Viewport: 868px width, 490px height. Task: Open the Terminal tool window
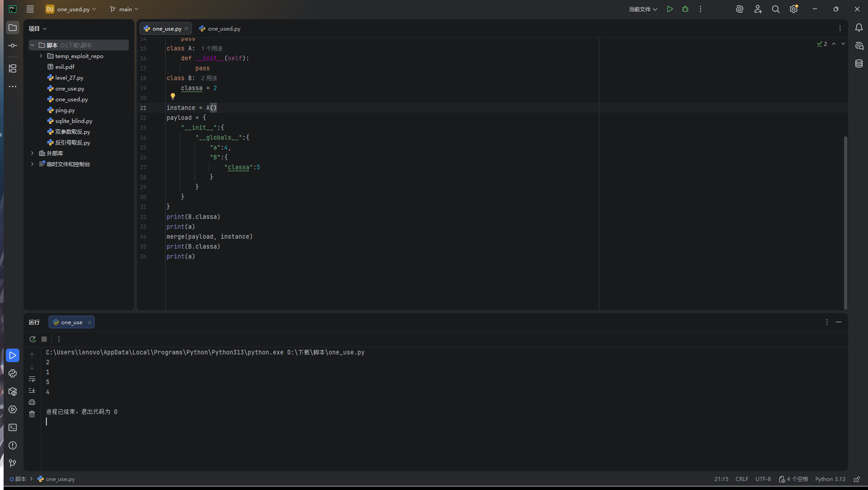coord(13,427)
